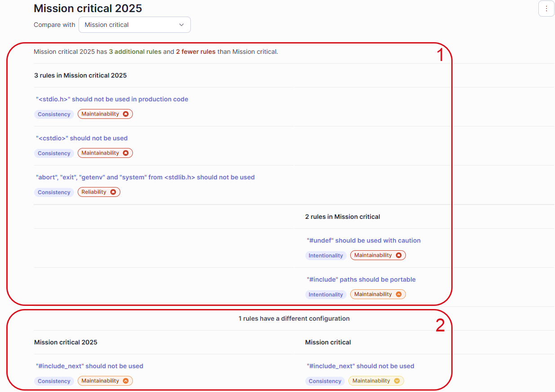This screenshot has height=392, width=555.
Task: Click Consistency tag under the stdio.h rule
Action: [54, 114]
